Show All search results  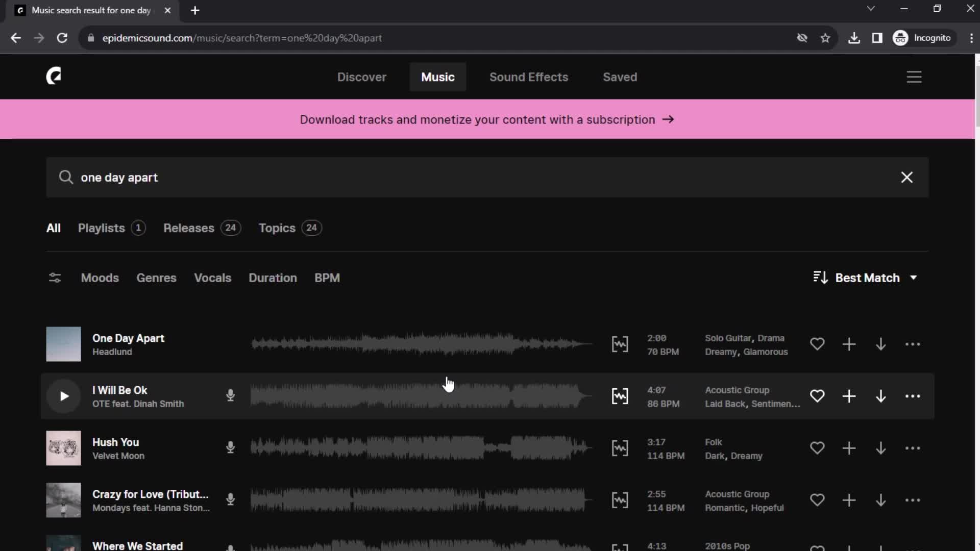pyautogui.click(x=53, y=228)
